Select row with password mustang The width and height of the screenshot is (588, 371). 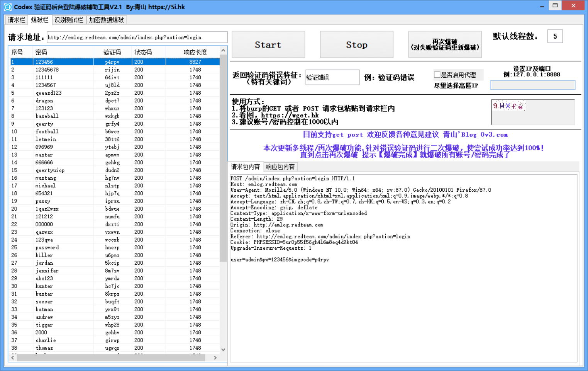(x=115, y=178)
